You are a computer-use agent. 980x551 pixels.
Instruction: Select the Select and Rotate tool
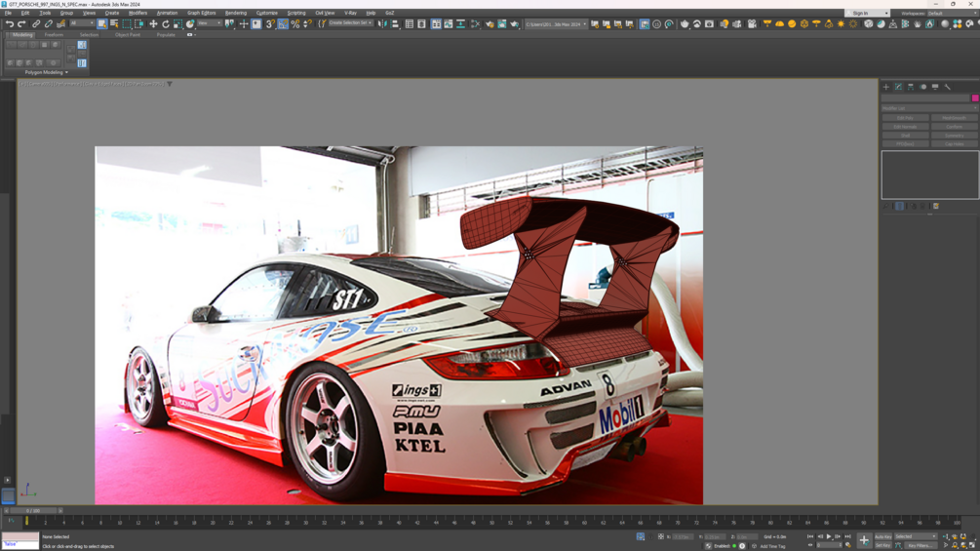[x=166, y=23]
